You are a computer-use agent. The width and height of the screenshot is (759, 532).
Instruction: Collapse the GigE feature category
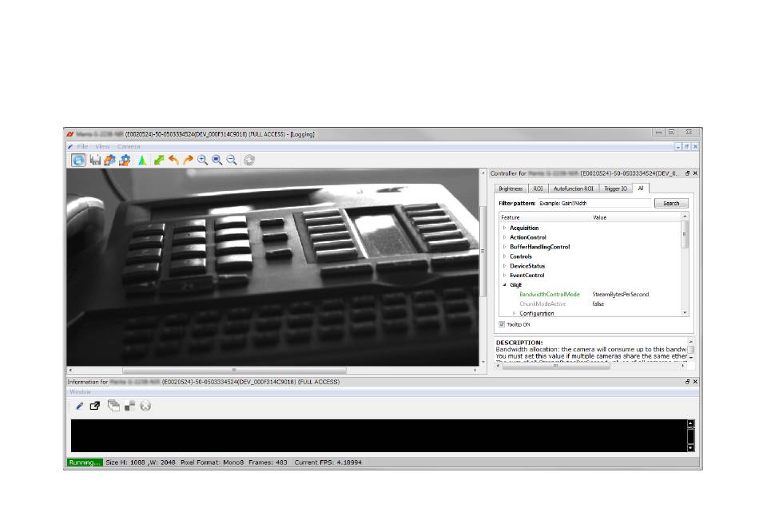point(504,285)
